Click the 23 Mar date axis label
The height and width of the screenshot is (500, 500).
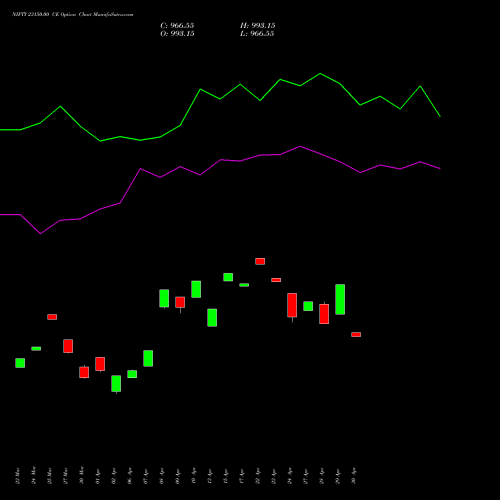(18, 476)
